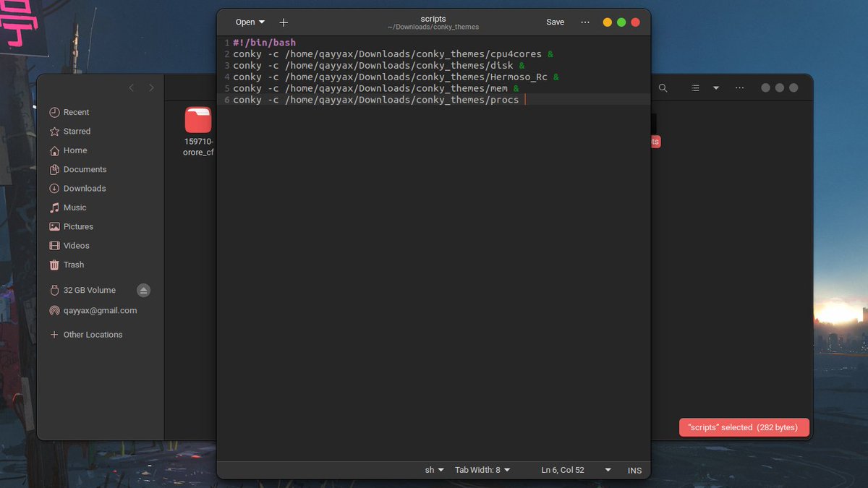Viewport: 868px width, 488px height.
Task: Open the Ln 6, Col 52 position indicator
Action: tap(563, 470)
